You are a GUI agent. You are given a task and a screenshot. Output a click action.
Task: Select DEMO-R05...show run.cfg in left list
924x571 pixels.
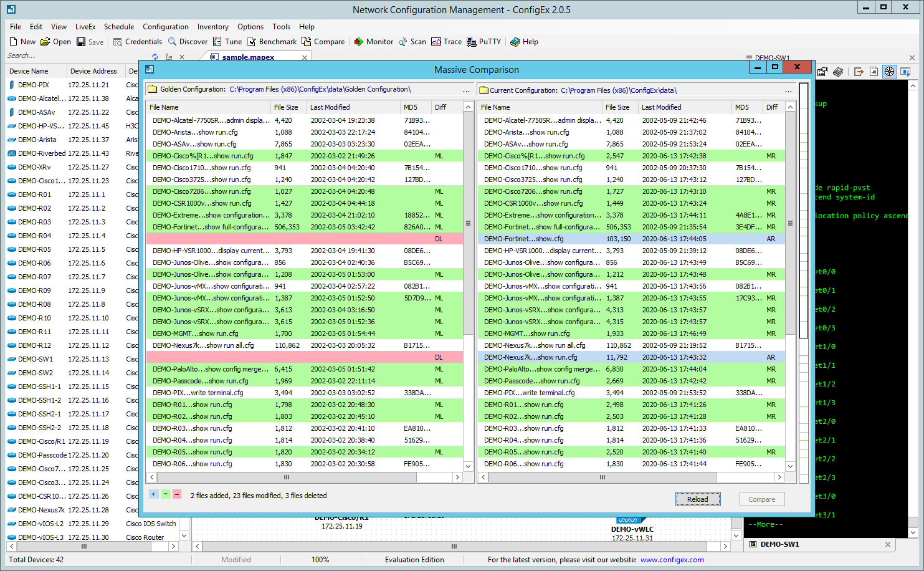coord(305,452)
